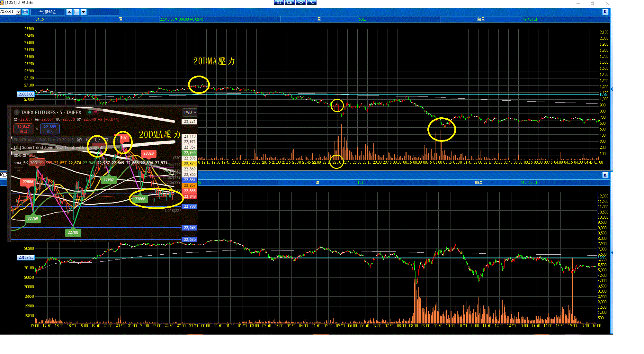Viewport: 644px width, 354px height.
Task: Click the 總量 header in upper chart bar
Action: tap(481, 19)
